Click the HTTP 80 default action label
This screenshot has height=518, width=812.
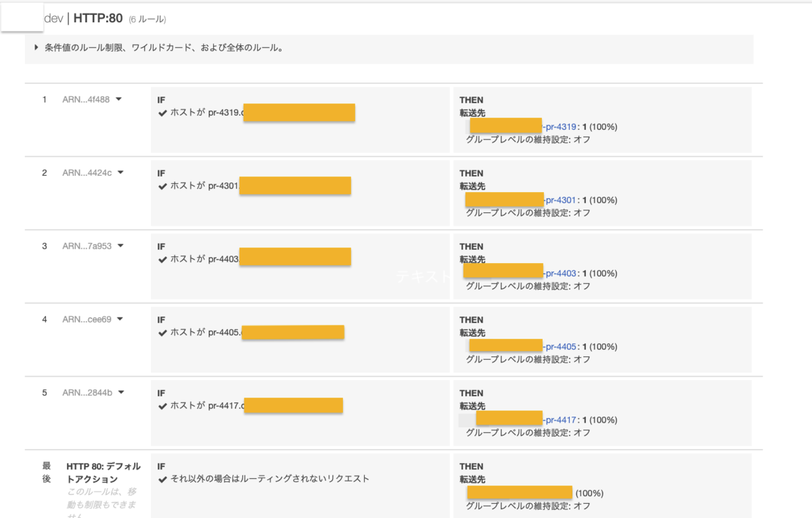101,471
